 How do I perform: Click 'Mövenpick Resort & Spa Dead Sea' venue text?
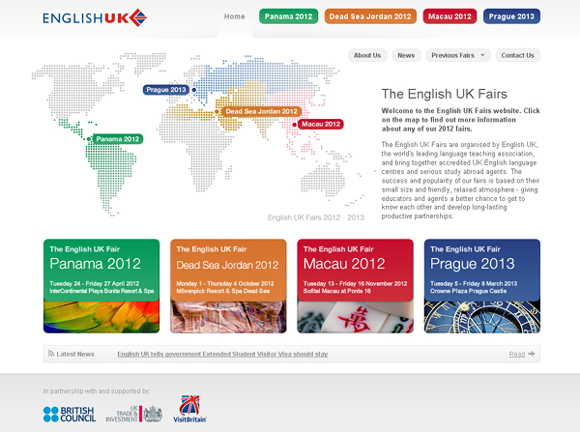223,291
